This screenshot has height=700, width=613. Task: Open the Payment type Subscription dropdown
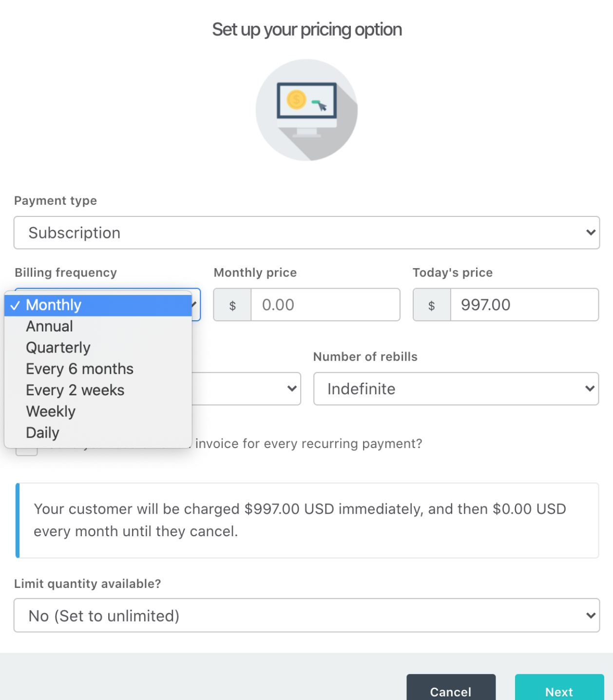(x=306, y=233)
